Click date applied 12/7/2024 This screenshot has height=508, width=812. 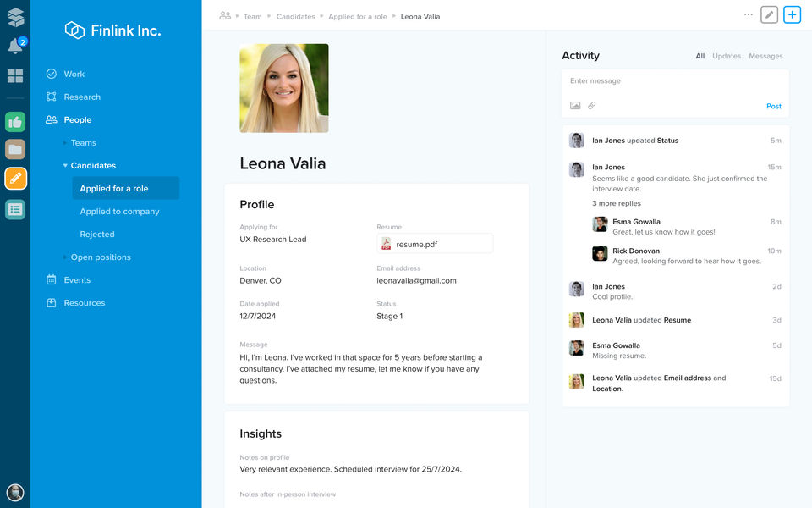pos(257,316)
